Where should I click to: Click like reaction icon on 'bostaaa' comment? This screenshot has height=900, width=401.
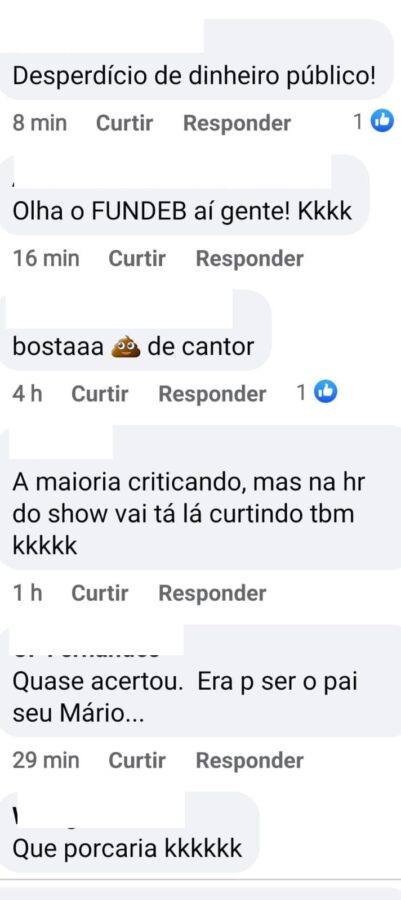pos(326,393)
